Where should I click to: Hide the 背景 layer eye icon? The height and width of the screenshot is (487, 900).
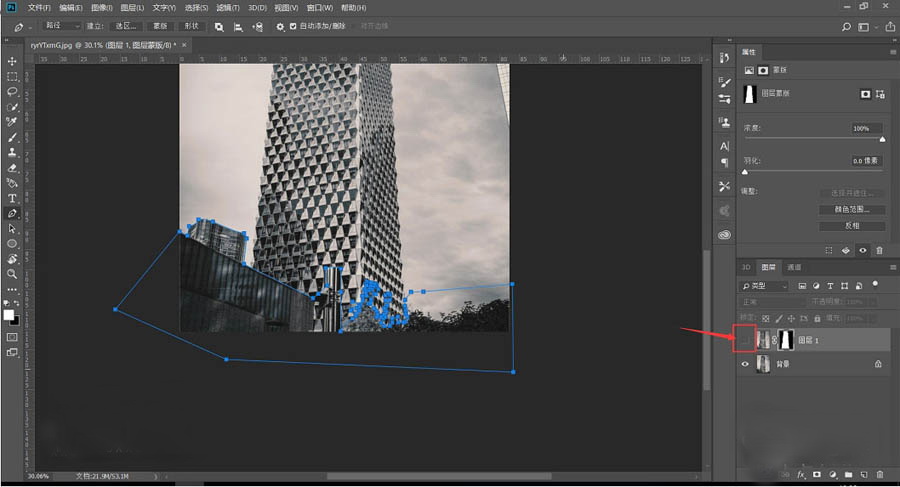744,365
